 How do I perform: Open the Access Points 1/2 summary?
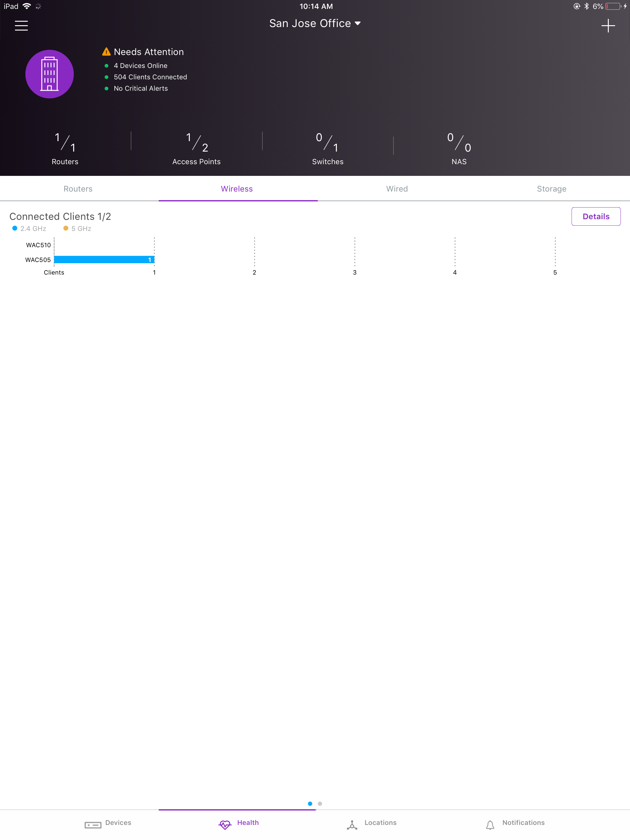[197, 149]
